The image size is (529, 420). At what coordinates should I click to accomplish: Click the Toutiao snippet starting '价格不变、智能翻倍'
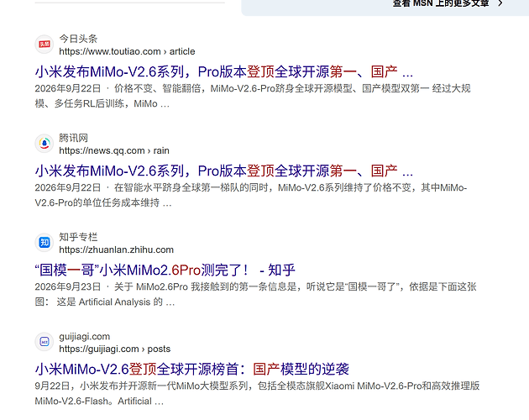pyautogui.click(x=253, y=96)
